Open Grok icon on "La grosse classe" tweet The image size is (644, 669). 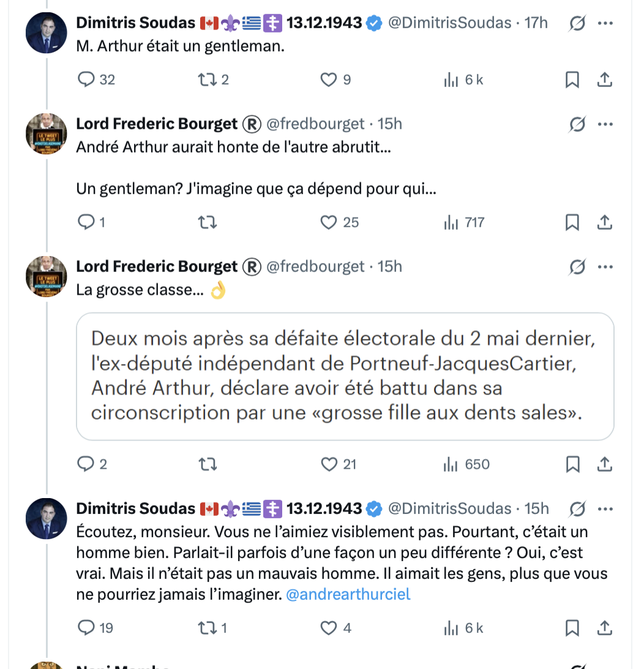[x=576, y=267]
